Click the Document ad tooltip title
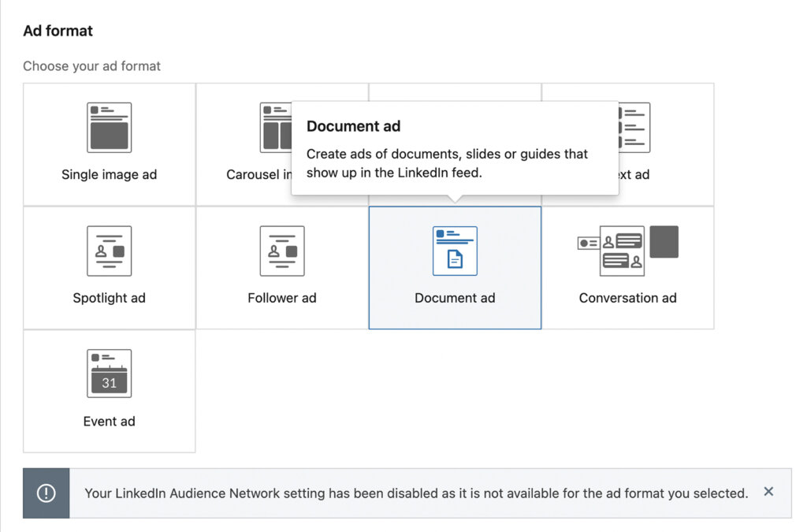The height and width of the screenshot is (532, 807). click(x=352, y=126)
